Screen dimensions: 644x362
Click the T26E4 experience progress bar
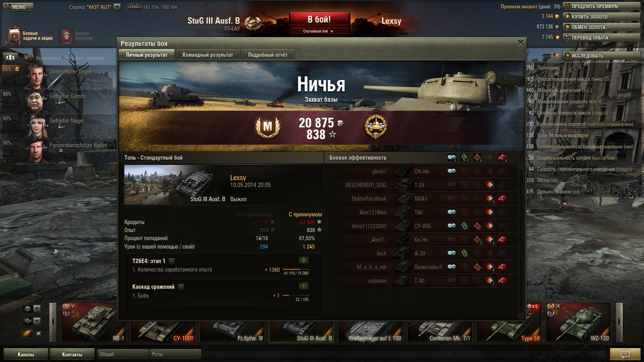pos(296,269)
